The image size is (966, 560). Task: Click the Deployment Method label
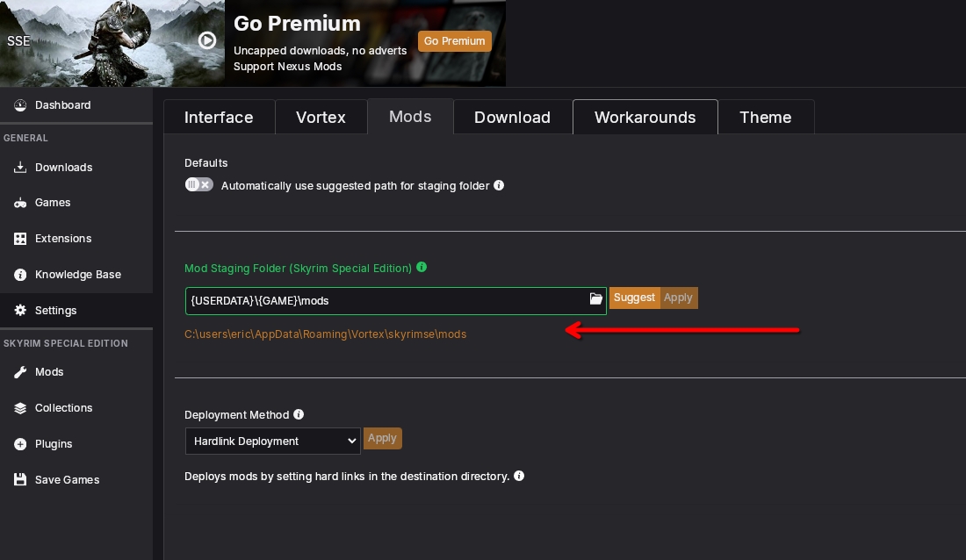click(x=236, y=414)
